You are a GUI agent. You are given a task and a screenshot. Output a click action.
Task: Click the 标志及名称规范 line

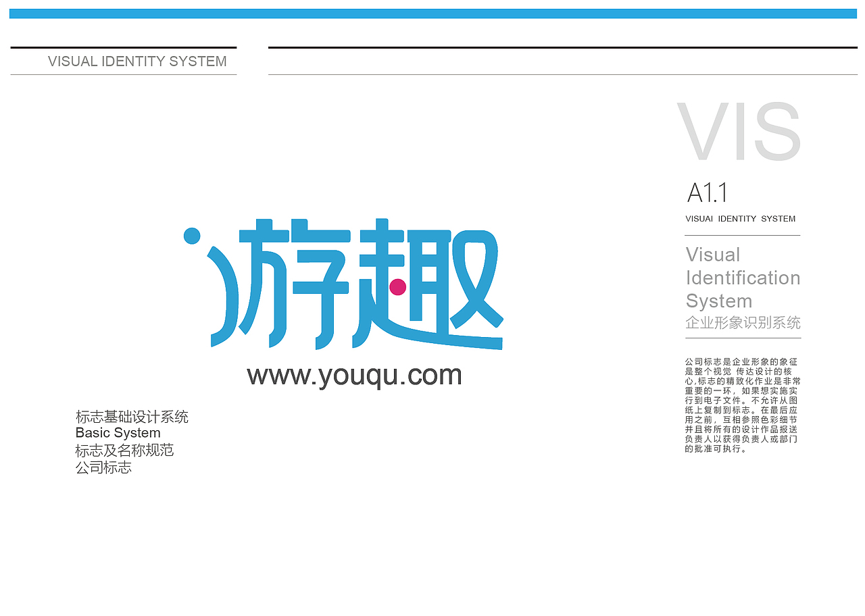tap(124, 451)
